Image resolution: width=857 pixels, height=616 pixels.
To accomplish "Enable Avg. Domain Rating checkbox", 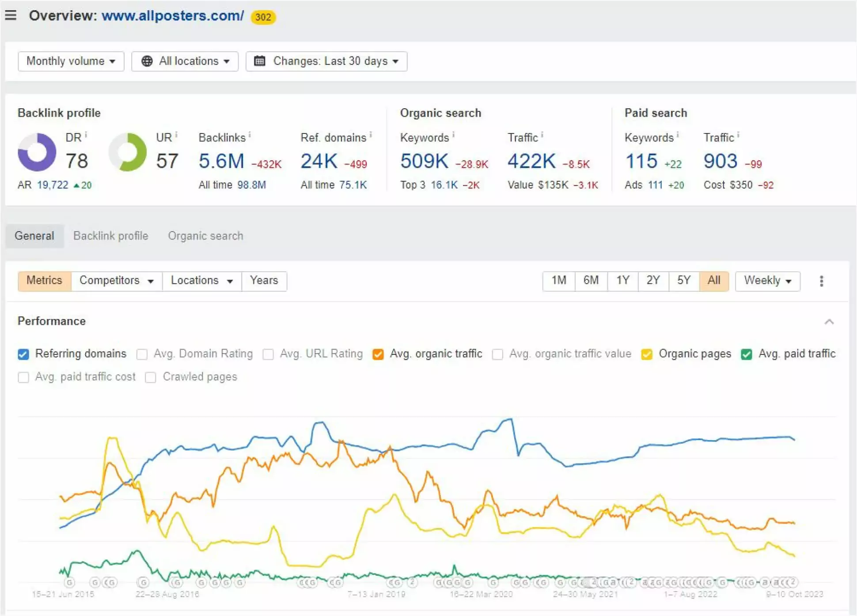I will (x=142, y=354).
